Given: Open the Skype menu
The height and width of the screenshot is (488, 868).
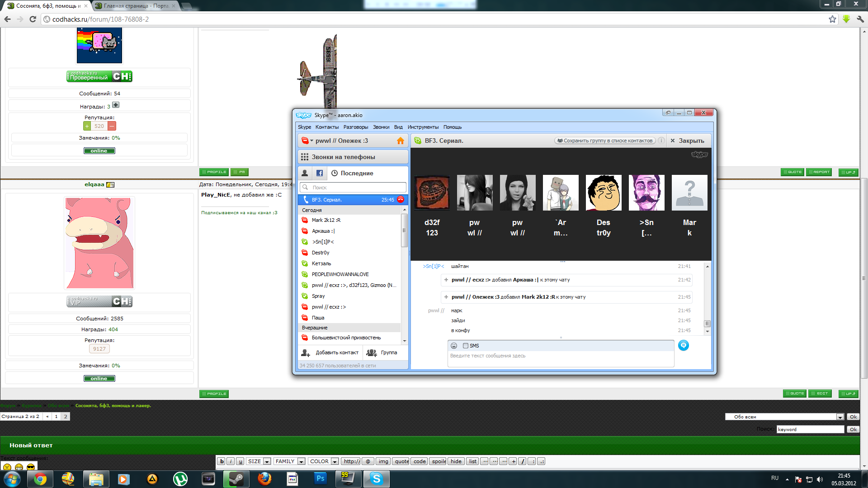Looking at the screenshot, I should click(x=304, y=127).
